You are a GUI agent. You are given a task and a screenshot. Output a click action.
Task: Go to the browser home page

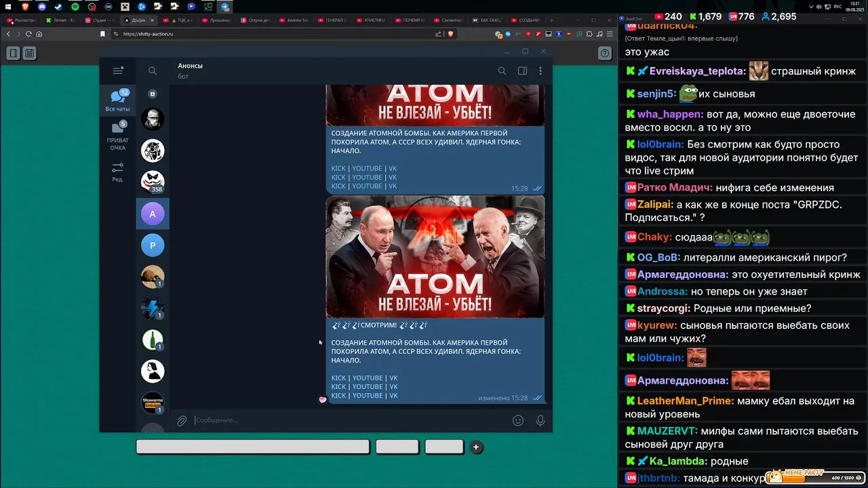point(39,34)
